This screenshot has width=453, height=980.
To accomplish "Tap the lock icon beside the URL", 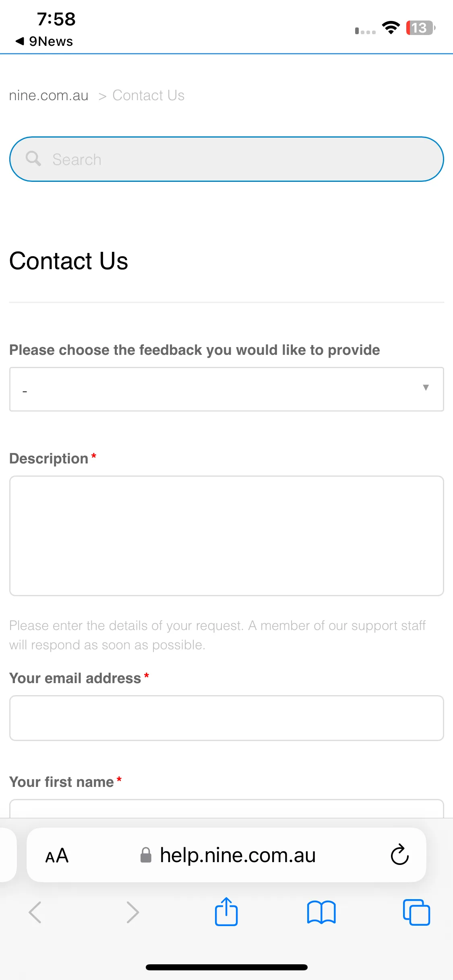I will [146, 855].
